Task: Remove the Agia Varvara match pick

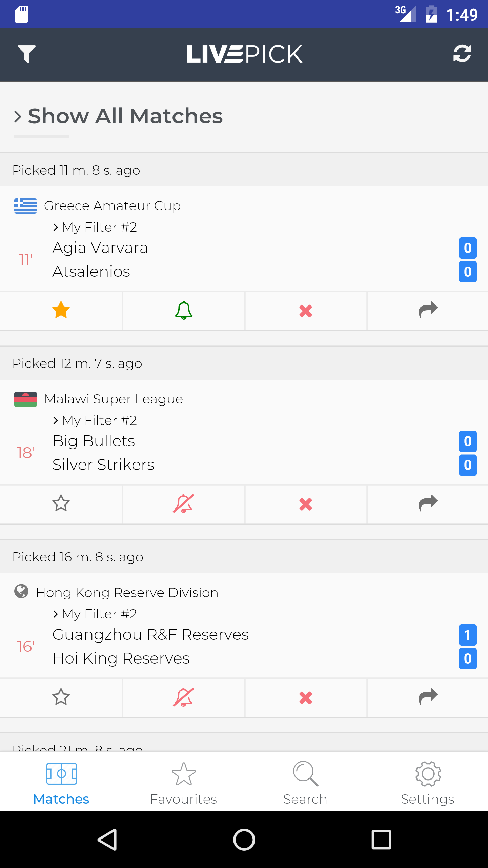Action: click(306, 311)
